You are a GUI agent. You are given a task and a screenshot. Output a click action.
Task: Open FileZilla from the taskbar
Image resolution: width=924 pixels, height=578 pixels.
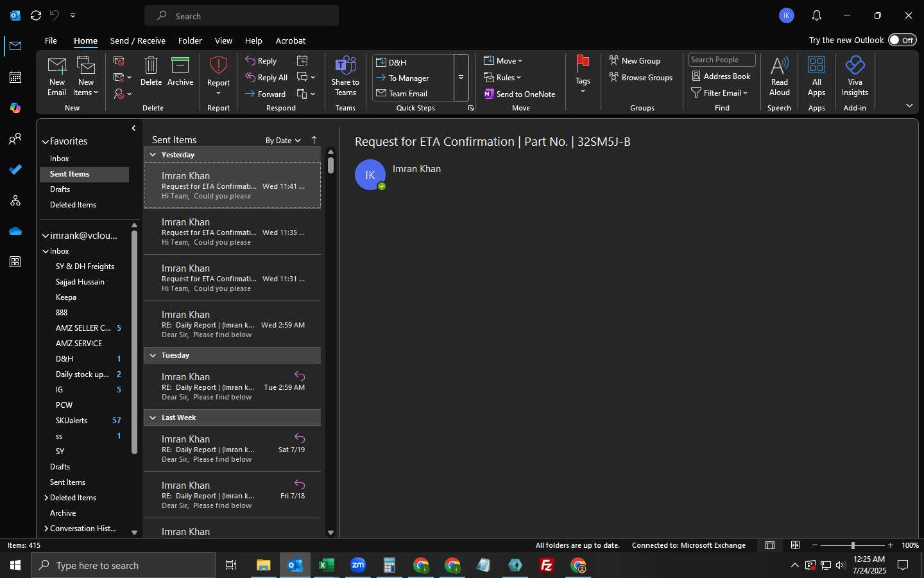(547, 565)
